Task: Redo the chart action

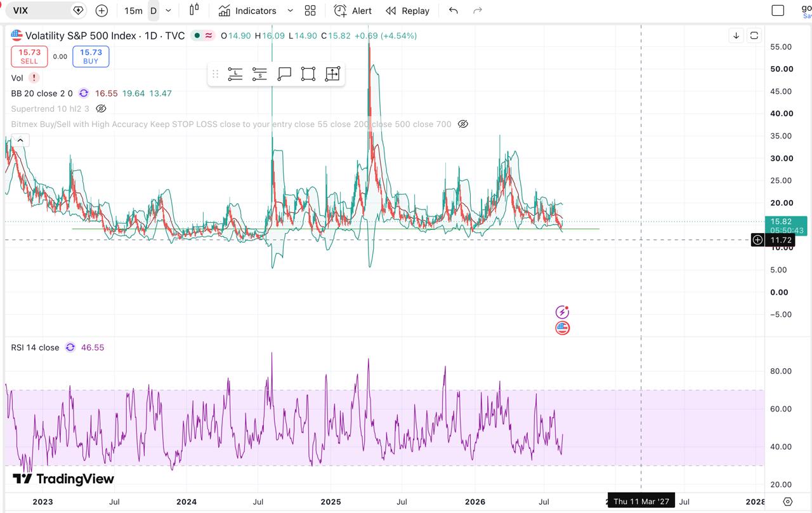Action: 478,11
